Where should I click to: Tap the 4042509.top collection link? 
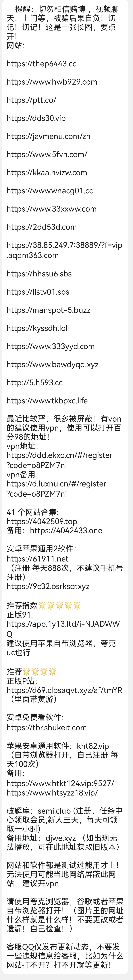click(x=42, y=521)
